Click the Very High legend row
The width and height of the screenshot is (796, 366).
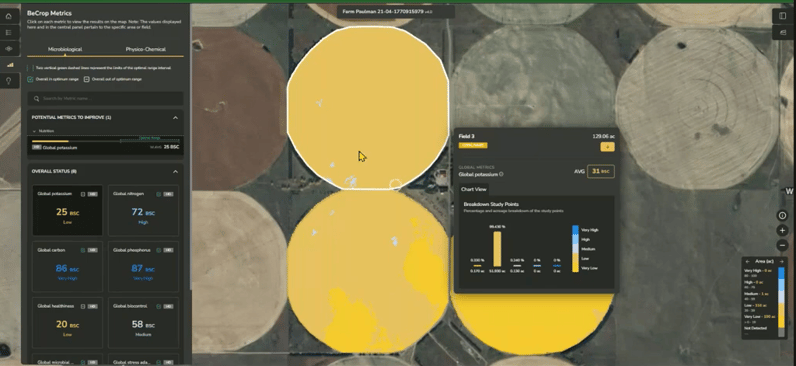pyautogui.click(x=758, y=273)
